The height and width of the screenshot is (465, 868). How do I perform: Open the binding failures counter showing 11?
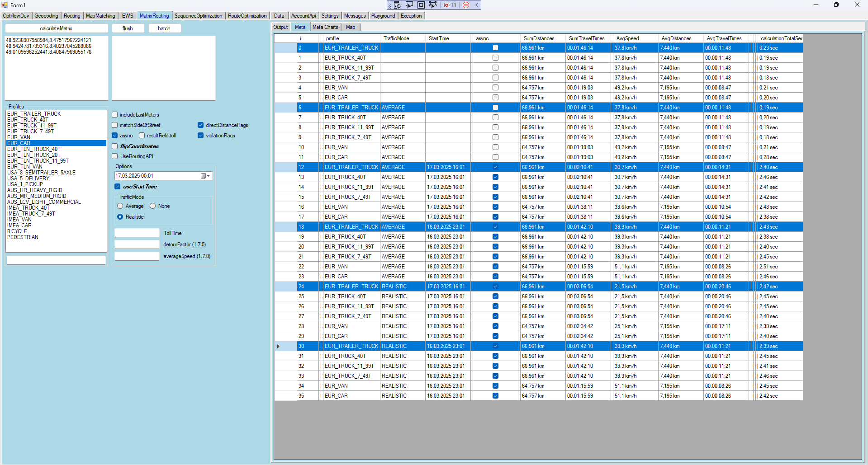click(x=450, y=5)
